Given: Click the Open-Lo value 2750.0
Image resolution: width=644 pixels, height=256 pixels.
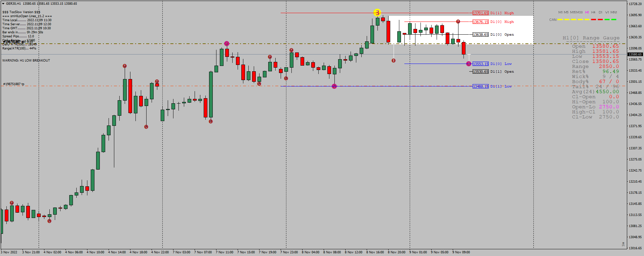Looking at the screenshot, I should pos(609,107).
